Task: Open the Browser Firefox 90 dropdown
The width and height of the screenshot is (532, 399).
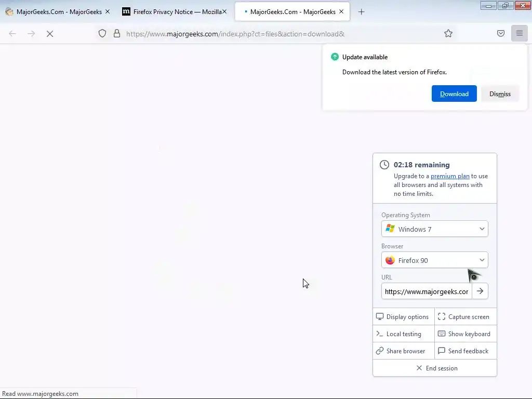Action: [435, 260]
